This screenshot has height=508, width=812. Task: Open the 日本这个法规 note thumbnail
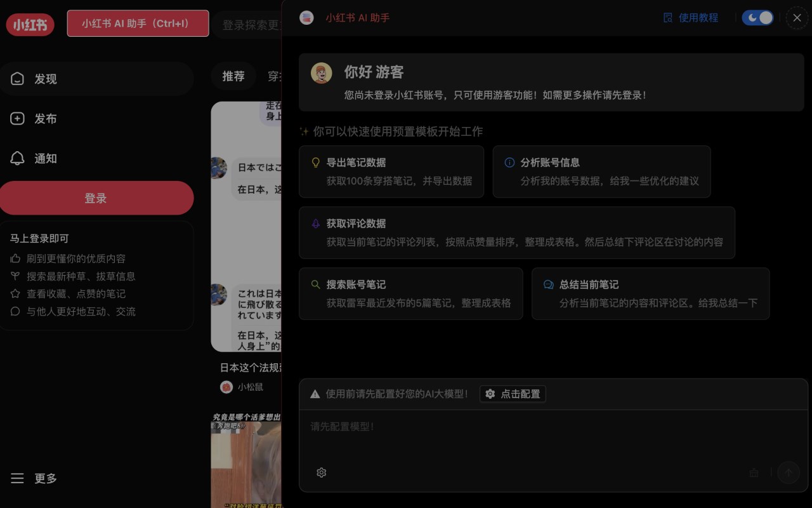[246, 227]
